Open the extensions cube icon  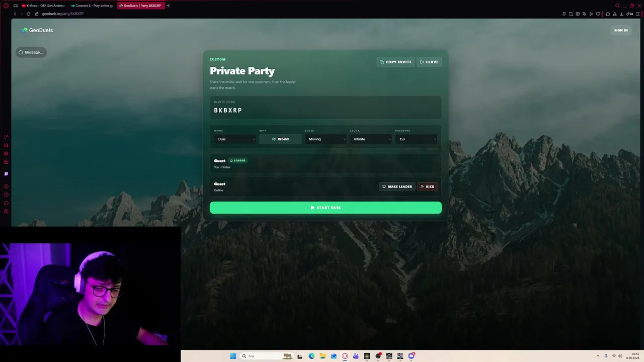point(608,14)
